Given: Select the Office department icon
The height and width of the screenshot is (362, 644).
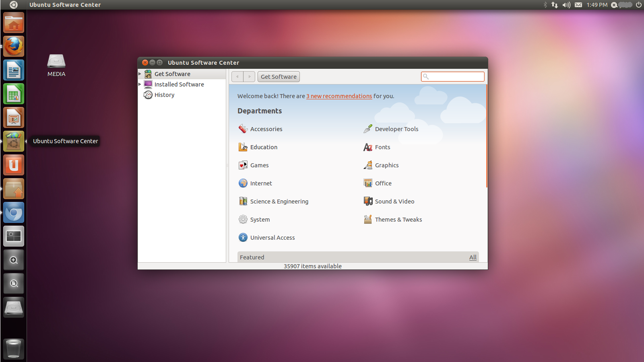Looking at the screenshot, I should click(x=367, y=183).
